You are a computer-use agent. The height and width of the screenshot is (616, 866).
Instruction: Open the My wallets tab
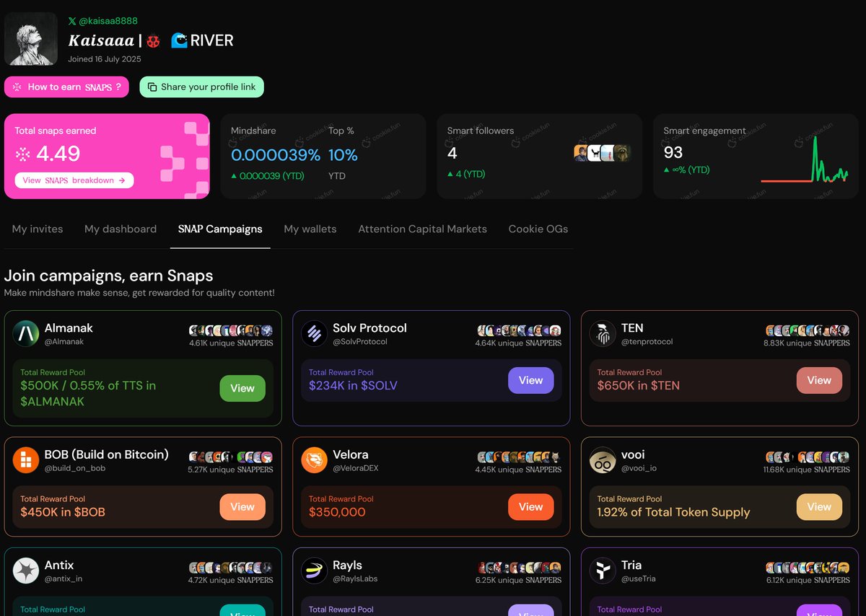[x=310, y=229]
